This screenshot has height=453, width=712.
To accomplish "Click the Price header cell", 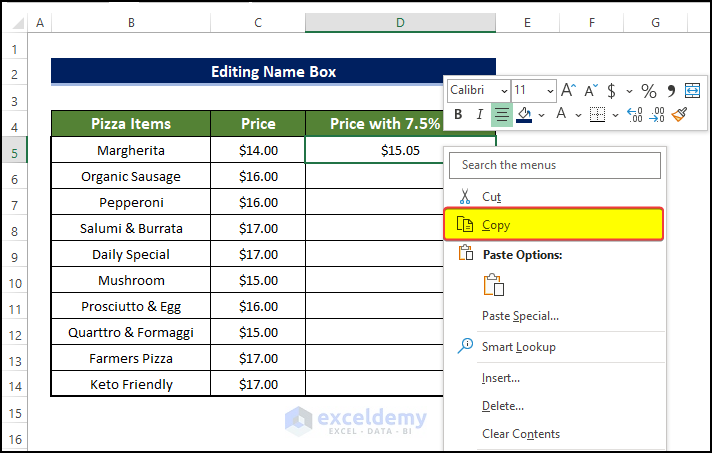I will (258, 123).
